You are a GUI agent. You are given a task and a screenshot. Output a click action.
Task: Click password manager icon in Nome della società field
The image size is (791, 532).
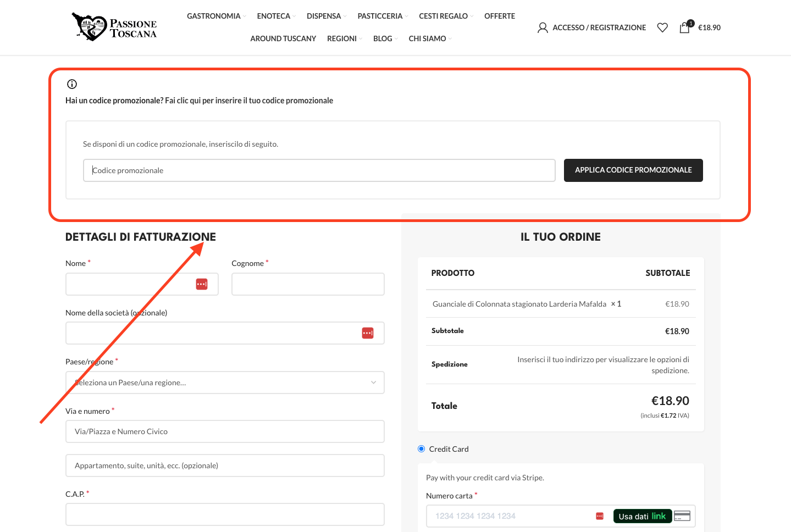pos(368,333)
